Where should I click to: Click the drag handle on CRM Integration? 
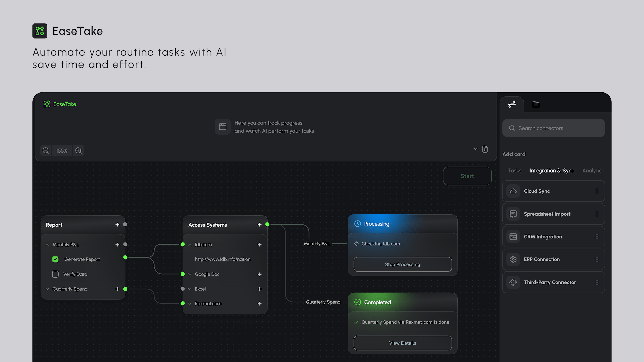click(x=597, y=237)
